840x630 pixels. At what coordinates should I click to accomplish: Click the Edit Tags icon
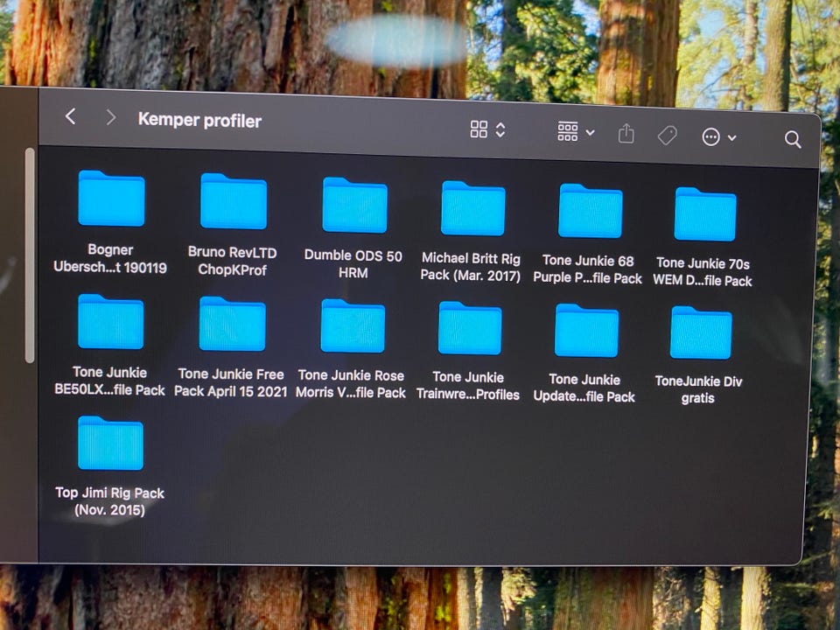pyautogui.click(x=667, y=136)
